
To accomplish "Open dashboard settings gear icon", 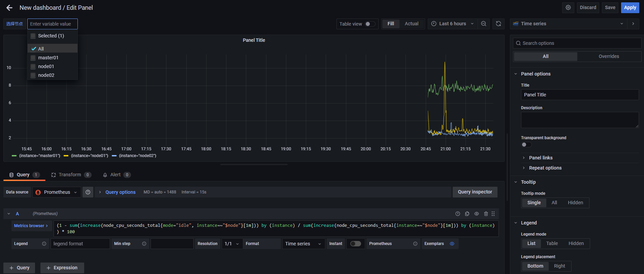I will point(568,7).
